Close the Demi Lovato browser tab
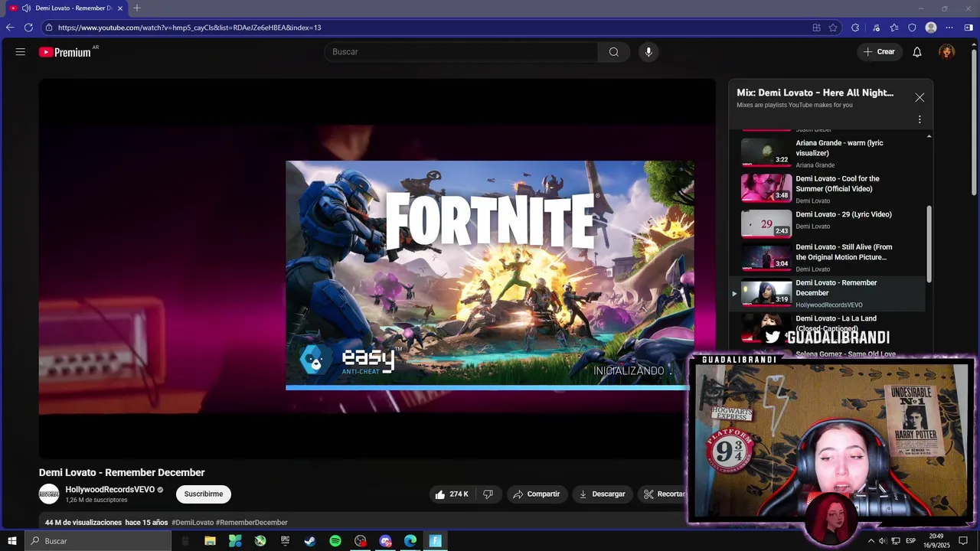Screen dimensions: 980x551 click(120, 8)
